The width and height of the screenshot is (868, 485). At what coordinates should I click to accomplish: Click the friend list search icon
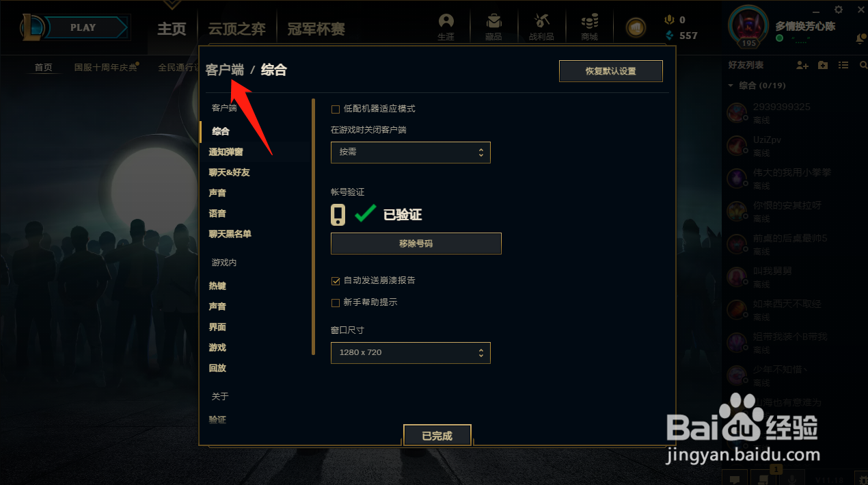tap(863, 65)
